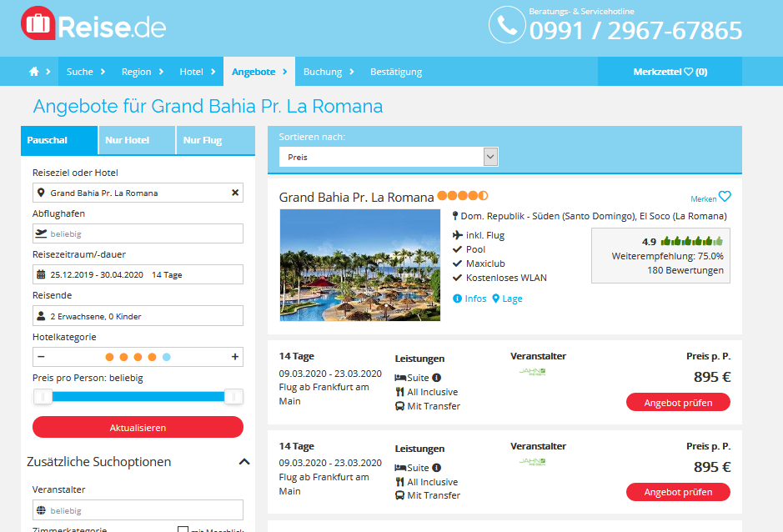The width and height of the screenshot is (783, 532).
Task: Increase hotel category with plus icon
Action: (x=235, y=357)
